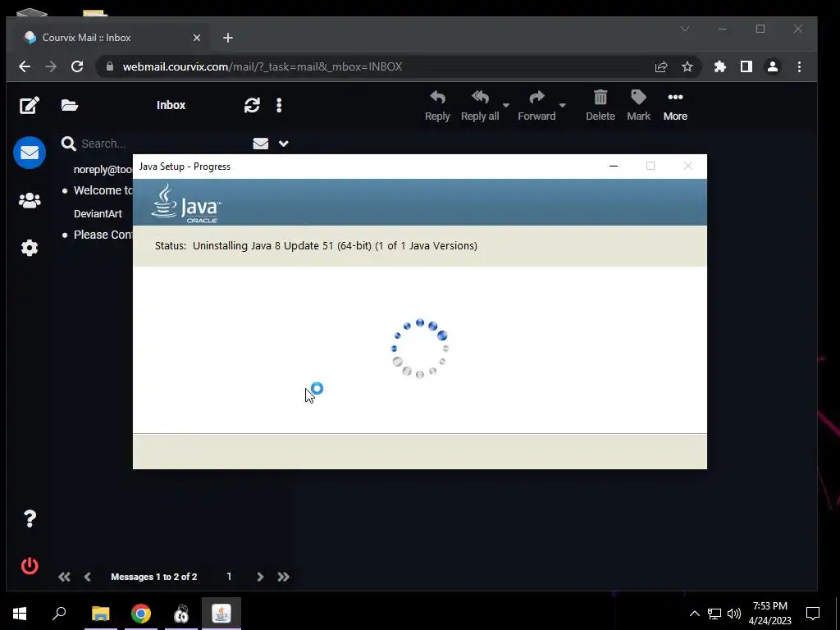Screen dimensions: 840x630
Task: Switch to Java Setup taskbar icon
Action: click(x=221, y=614)
